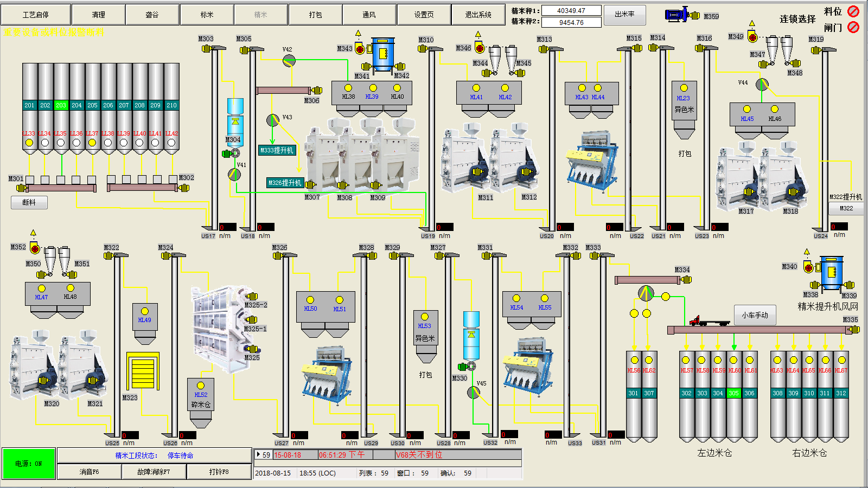Click the M325 grading sieve machine
The height and width of the screenshot is (488, 868).
[x=222, y=330]
